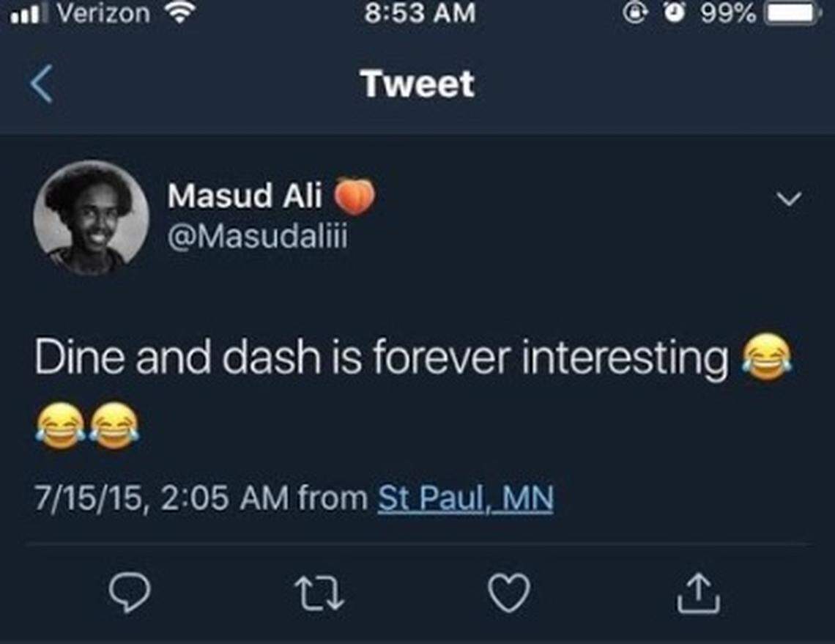The height and width of the screenshot is (644, 835).
Task: Share the tweet
Action: pos(699,592)
